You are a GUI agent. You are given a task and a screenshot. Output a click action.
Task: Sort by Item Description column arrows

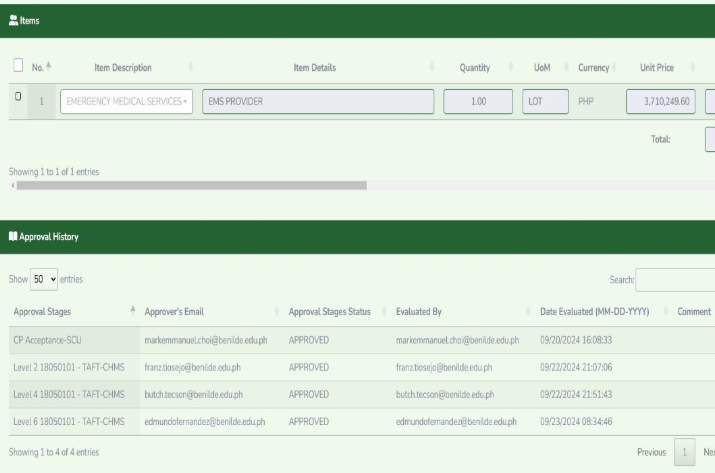coord(191,68)
